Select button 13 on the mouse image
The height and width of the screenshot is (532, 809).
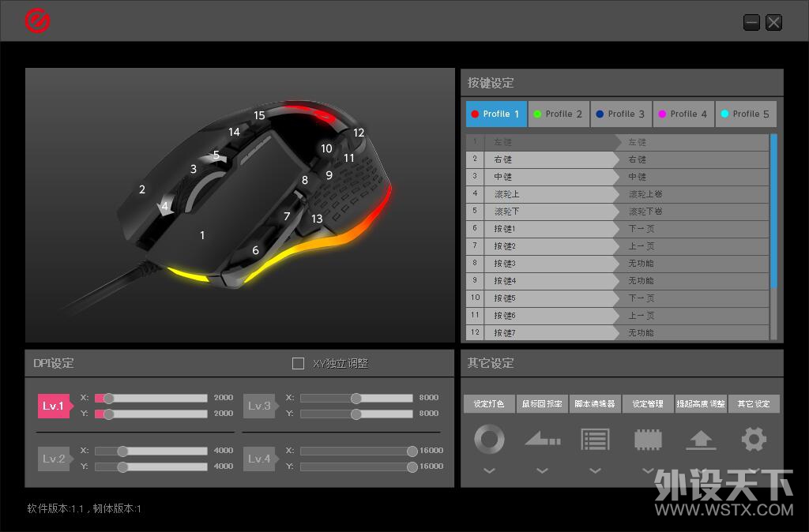pos(317,219)
